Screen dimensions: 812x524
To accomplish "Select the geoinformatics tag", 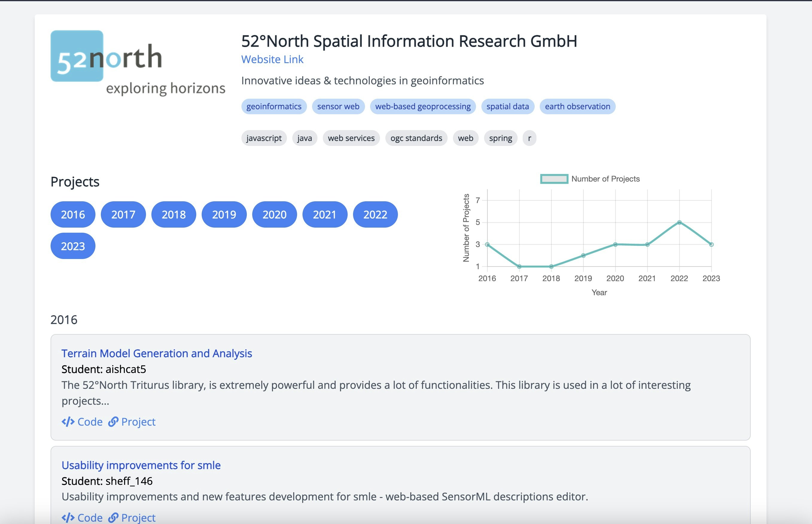I will [x=274, y=106].
